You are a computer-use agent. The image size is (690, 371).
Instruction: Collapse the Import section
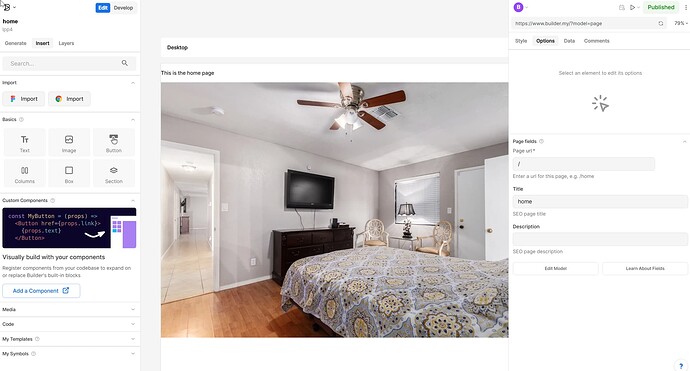tap(133, 83)
